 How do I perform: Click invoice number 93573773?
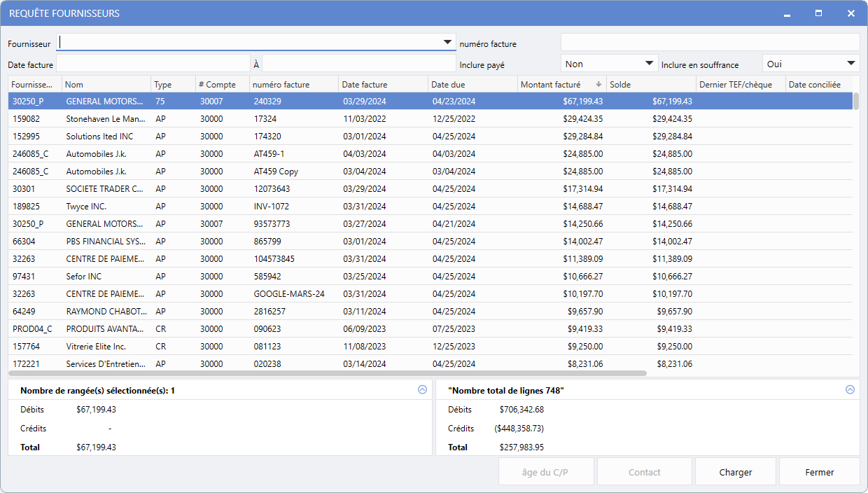click(272, 224)
